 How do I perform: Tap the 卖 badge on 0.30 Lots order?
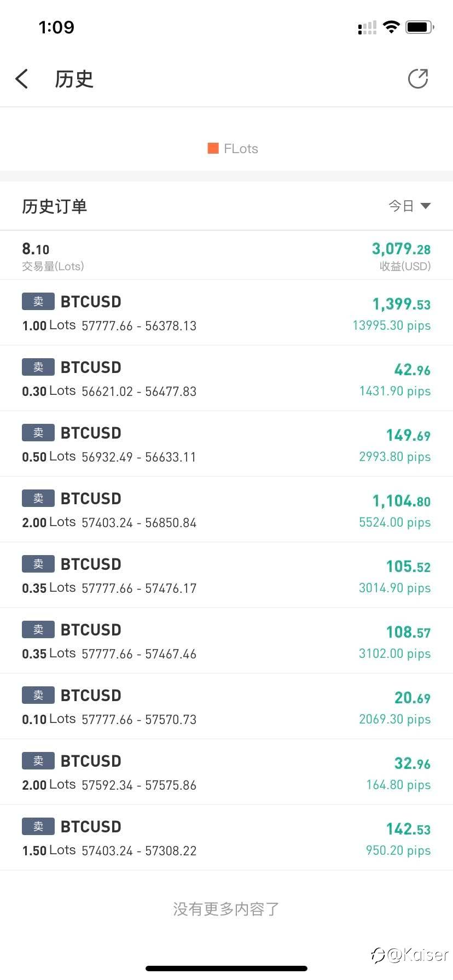pyautogui.click(x=38, y=367)
